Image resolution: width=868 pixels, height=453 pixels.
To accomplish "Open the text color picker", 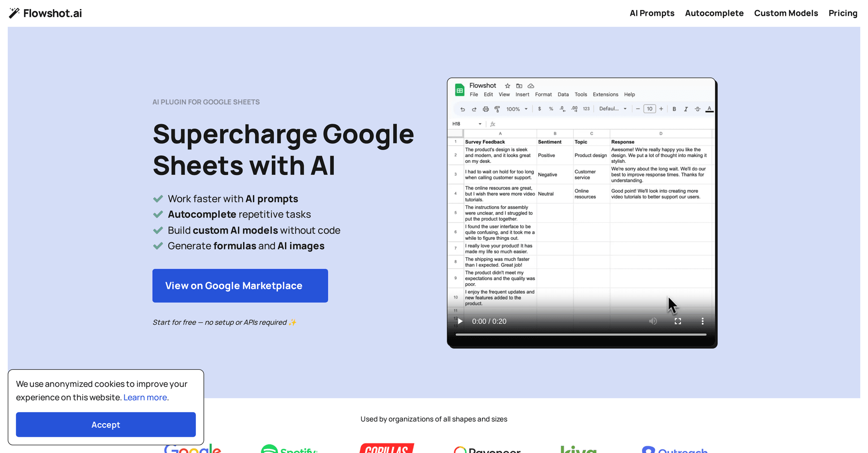I will pyautogui.click(x=709, y=109).
